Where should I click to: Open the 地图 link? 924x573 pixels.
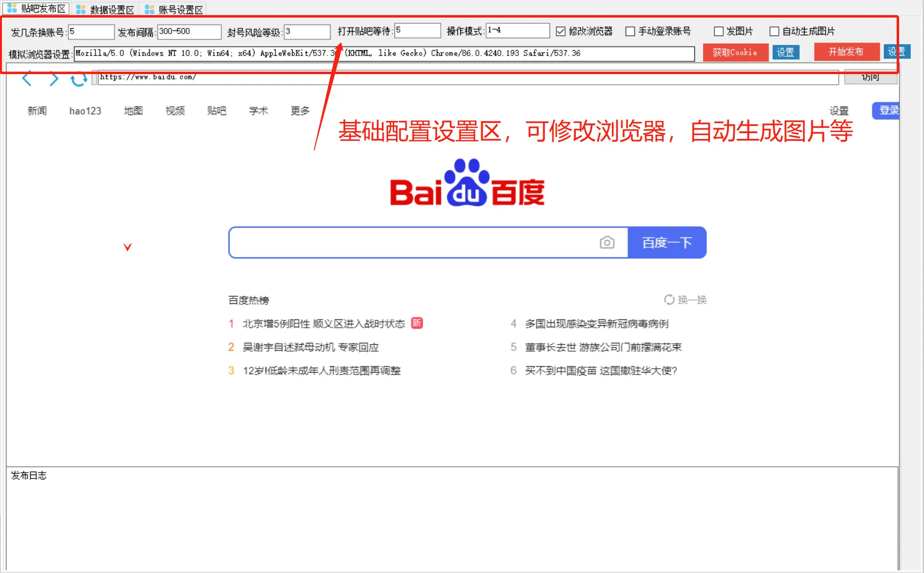coord(133,111)
